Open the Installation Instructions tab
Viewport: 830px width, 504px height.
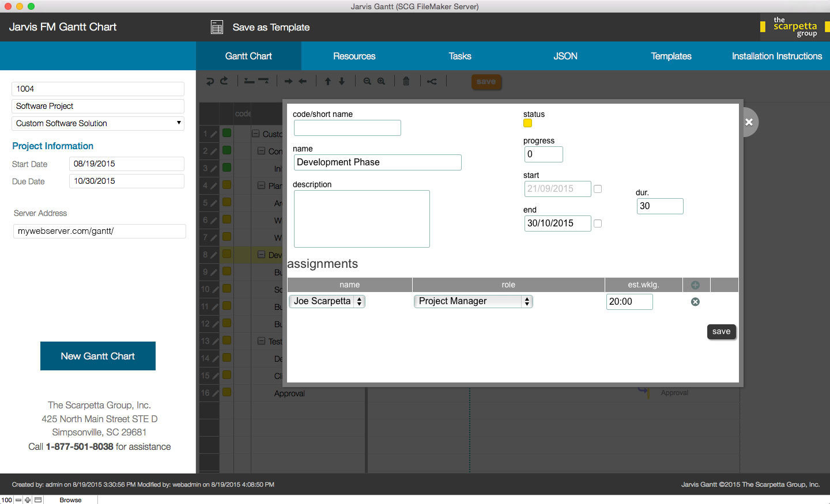pyautogui.click(x=777, y=56)
